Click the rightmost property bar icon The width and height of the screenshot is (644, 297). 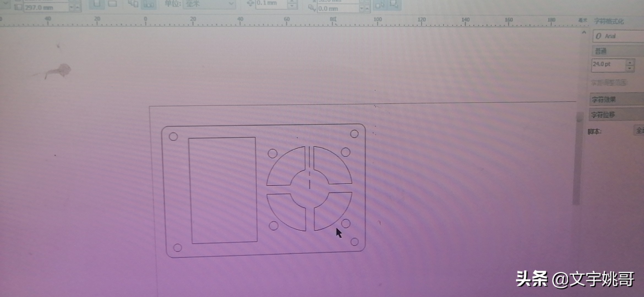[x=394, y=4]
